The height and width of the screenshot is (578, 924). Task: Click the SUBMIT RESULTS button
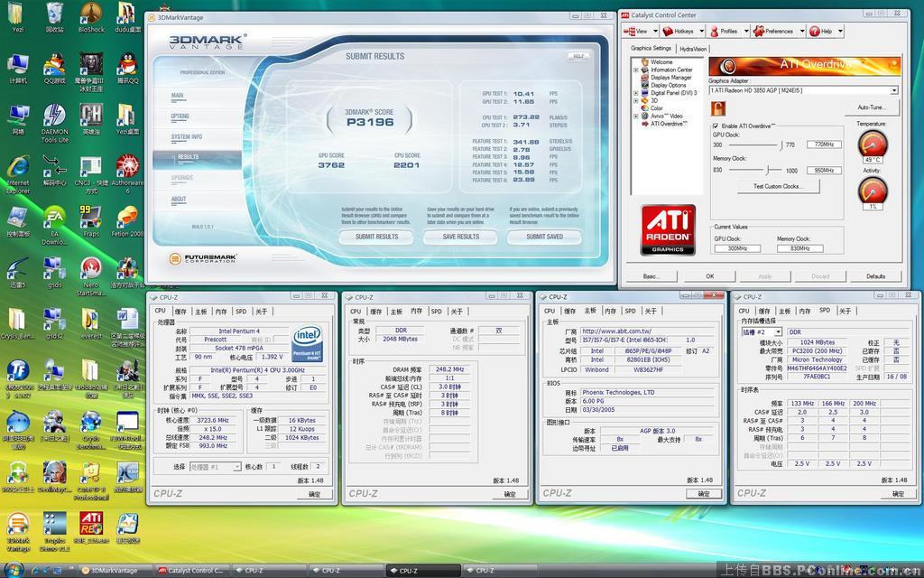click(376, 237)
